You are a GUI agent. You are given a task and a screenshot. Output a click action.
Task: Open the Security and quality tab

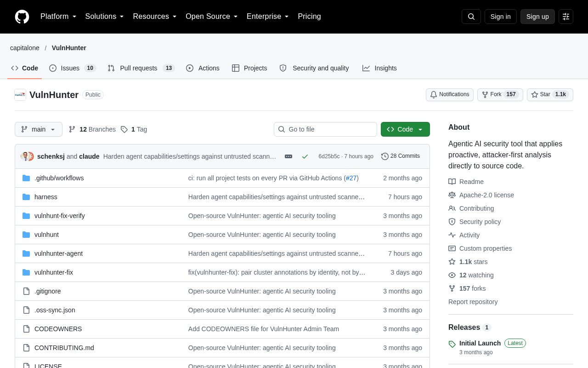314,68
